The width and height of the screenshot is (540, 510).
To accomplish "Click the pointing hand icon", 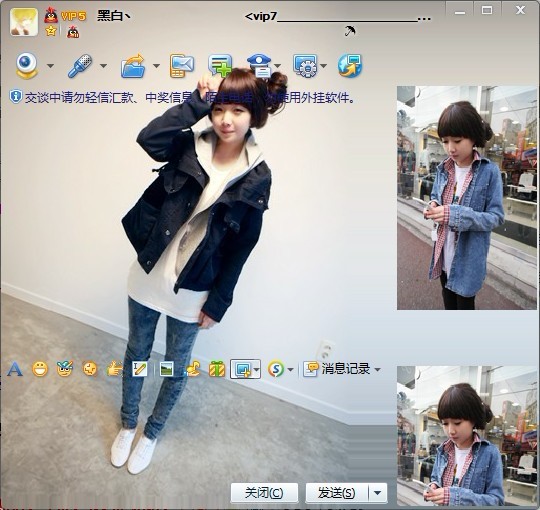I will click(115, 369).
